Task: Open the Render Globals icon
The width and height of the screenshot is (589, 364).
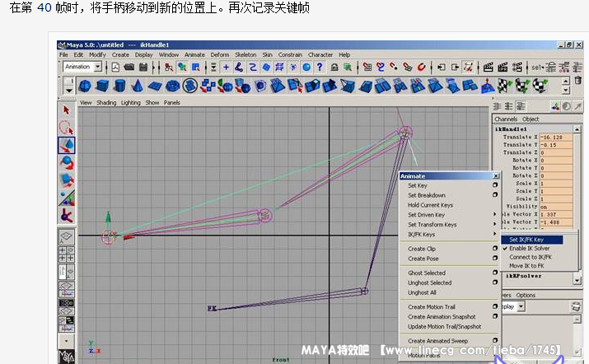Action: pos(517,68)
